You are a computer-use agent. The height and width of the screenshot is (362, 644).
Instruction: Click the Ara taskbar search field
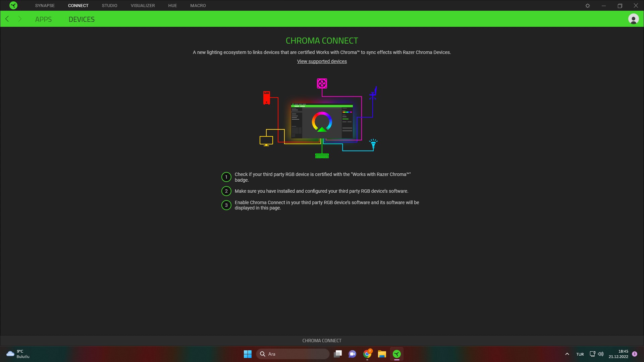[x=293, y=354]
